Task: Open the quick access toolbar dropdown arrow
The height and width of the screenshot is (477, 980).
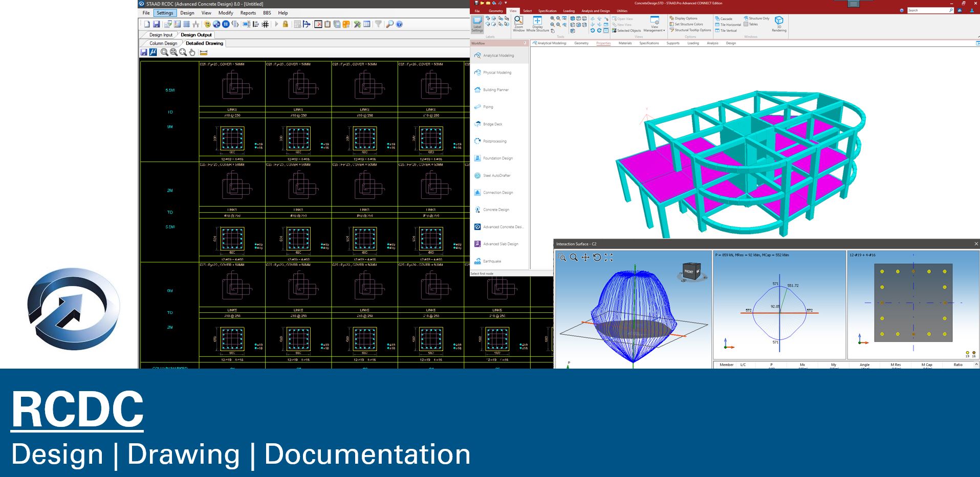Action: tap(506, 3)
